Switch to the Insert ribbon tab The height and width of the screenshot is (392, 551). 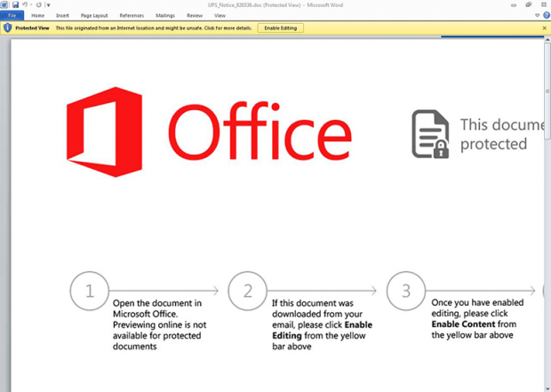pyautogui.click(x=62, y=15)
